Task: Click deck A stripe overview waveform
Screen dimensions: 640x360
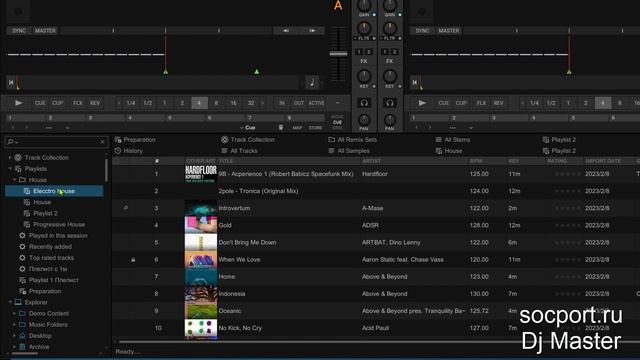Action: [159, 82]
